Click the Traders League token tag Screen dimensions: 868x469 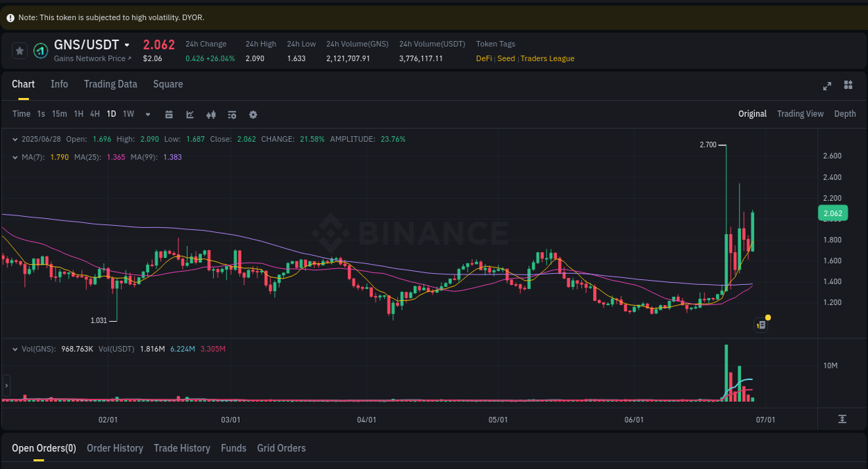click(547, 58)
